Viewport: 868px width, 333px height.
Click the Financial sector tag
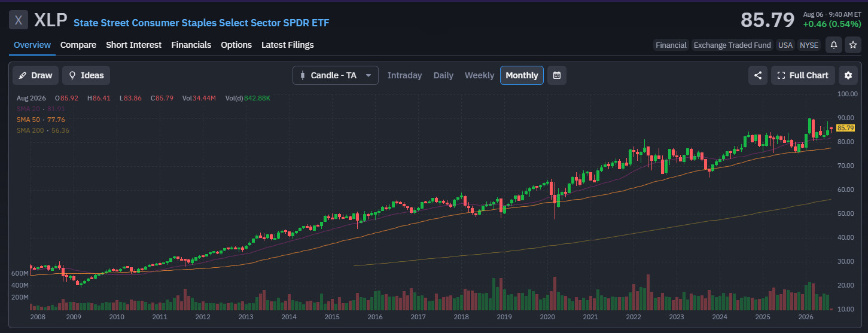(x=671, y=45)
